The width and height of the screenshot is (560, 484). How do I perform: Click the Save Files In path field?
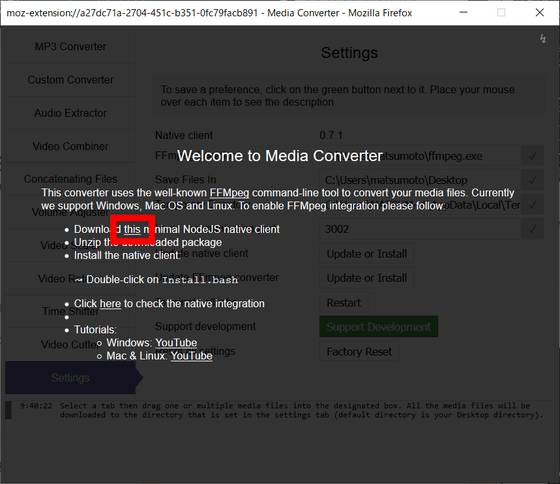point(420,180)
